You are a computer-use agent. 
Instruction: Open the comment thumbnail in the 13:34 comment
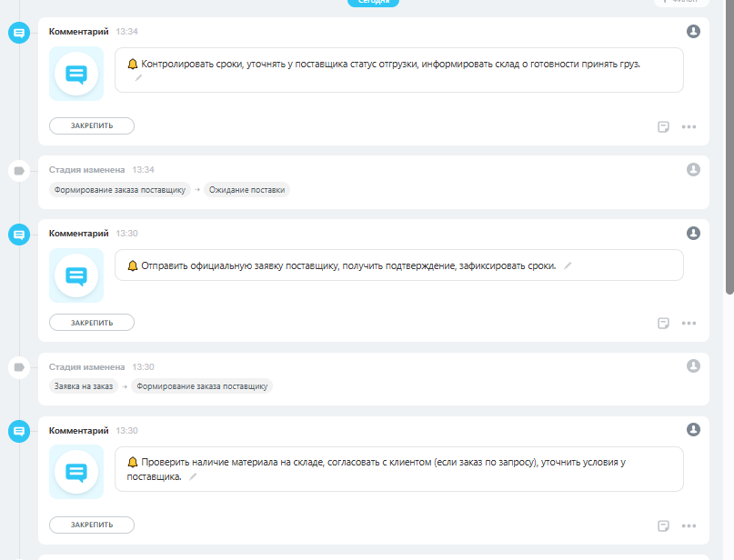(x=76, y=73)
